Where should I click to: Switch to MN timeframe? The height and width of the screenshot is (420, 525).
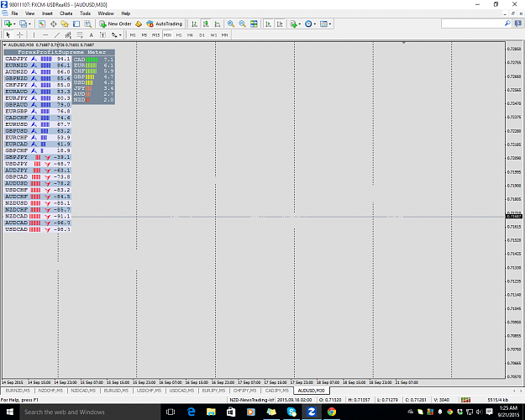pos(224,34)
